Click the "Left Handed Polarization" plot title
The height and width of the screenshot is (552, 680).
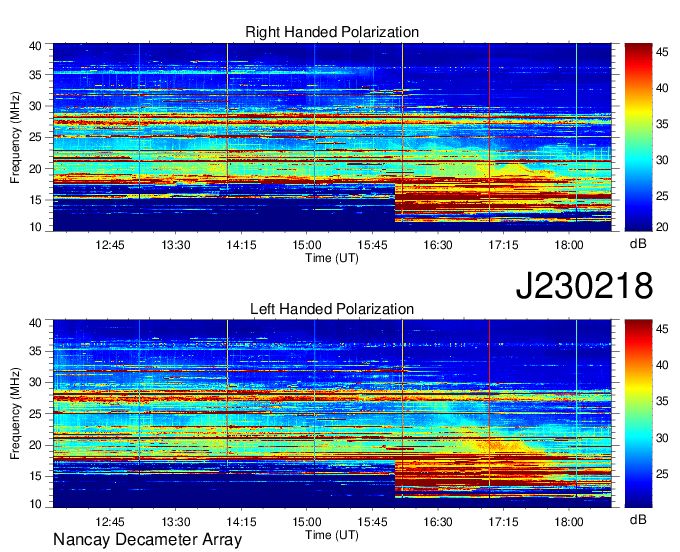tap(332, 309)
